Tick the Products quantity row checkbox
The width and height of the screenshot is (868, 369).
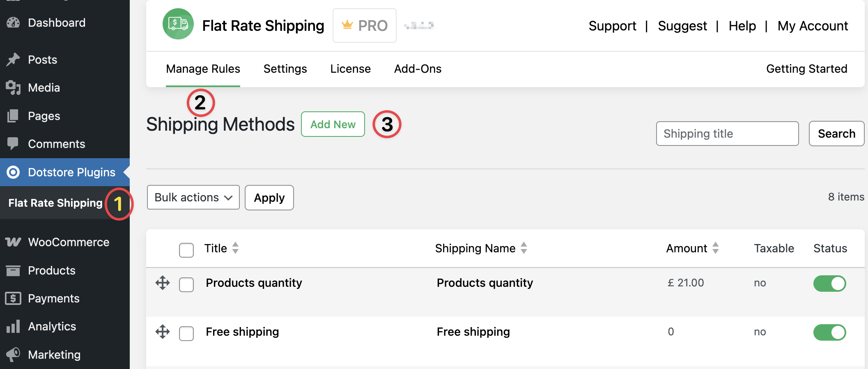[186, 284]
